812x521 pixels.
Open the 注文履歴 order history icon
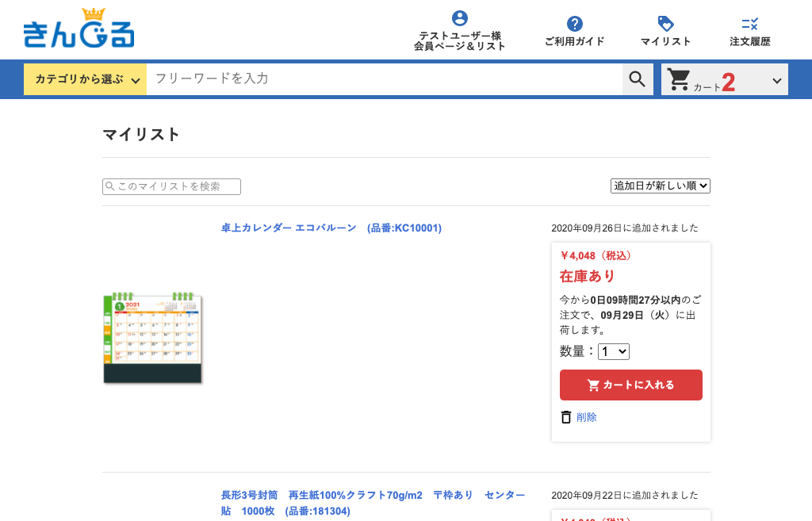click(x=750, y=24)
